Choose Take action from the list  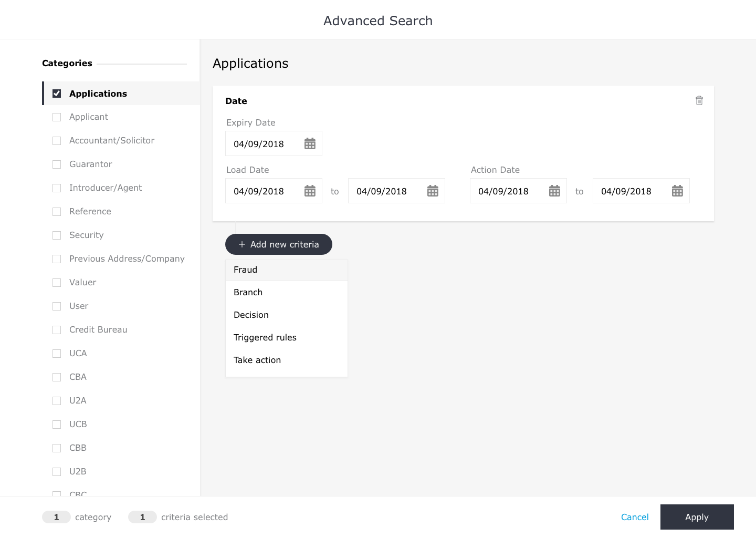click(x=257, y=360)
